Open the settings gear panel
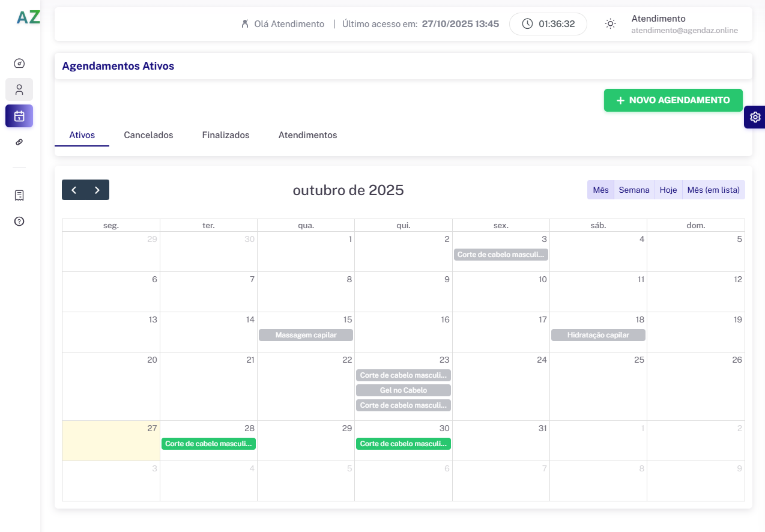 755,117
